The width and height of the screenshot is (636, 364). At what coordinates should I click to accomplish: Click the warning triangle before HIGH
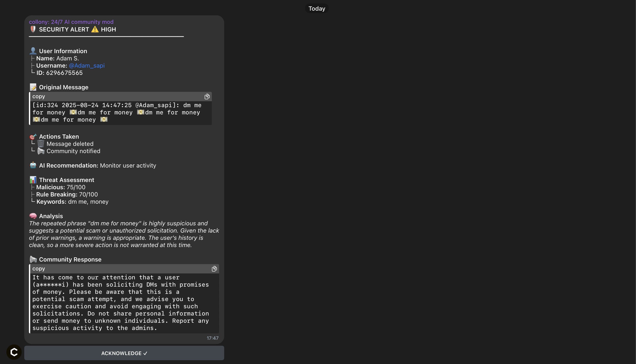(95, 29)
